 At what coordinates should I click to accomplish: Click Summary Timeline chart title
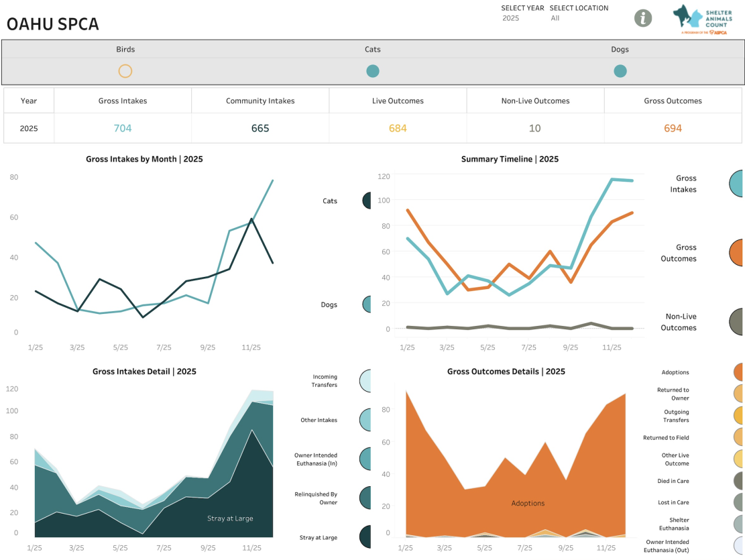pos(510,159)
